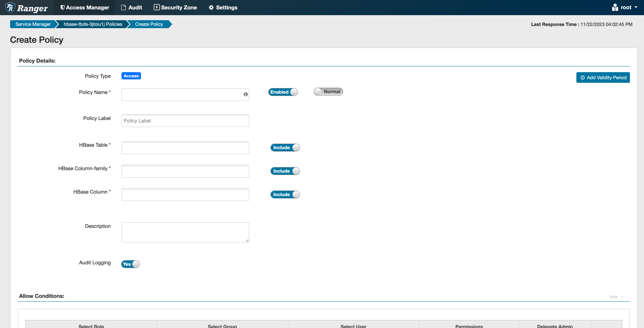The width and height of the screenshot is (644, 328).
Task: Click the Policy Label input field
Action: 185,121
